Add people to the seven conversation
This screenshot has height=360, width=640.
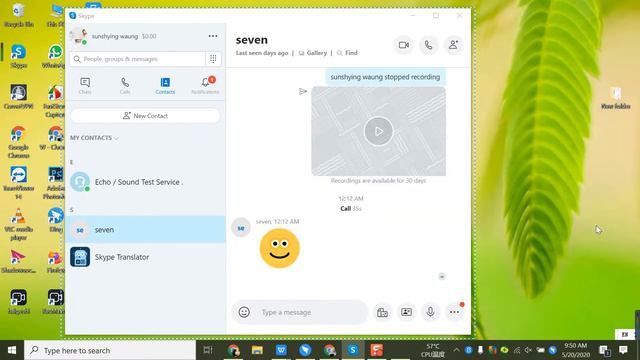pos(453,45)
